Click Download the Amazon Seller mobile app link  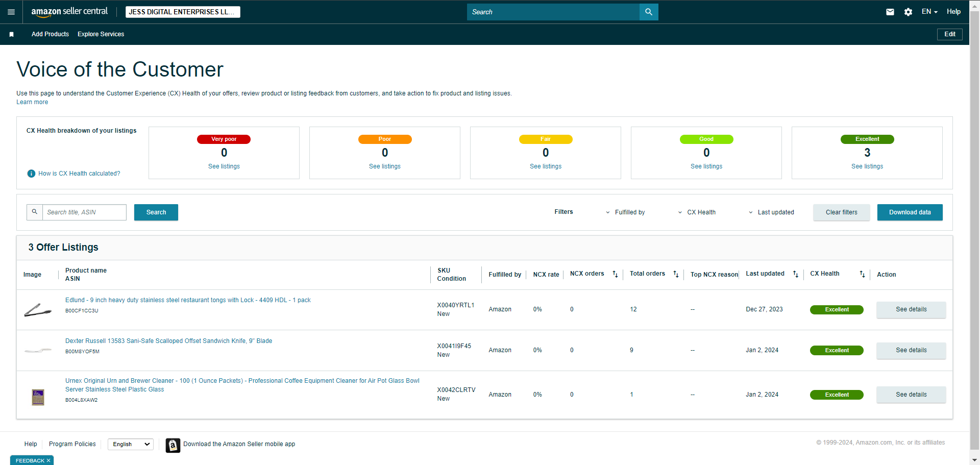click(x=239, y=444)
